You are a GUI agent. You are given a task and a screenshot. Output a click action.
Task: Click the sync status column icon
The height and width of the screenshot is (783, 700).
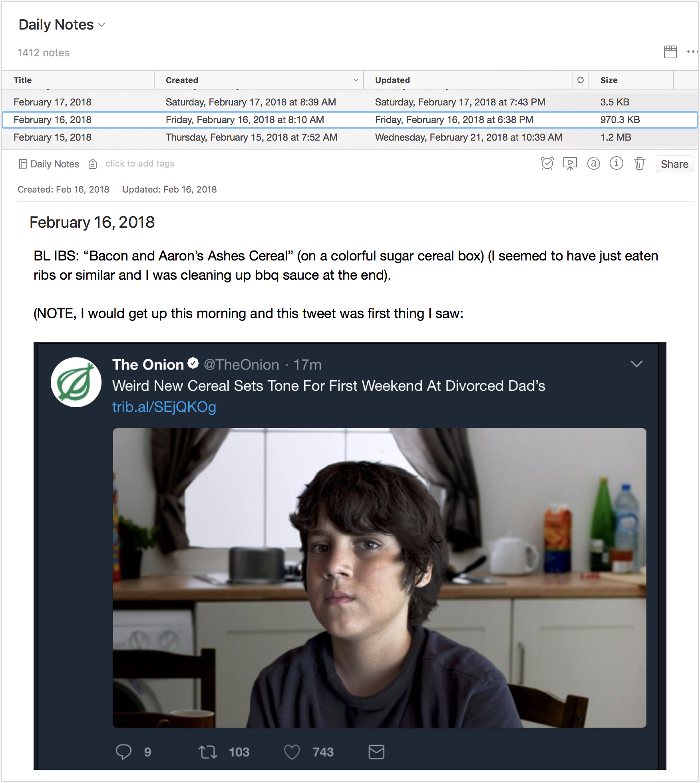[x=581, y=80]
